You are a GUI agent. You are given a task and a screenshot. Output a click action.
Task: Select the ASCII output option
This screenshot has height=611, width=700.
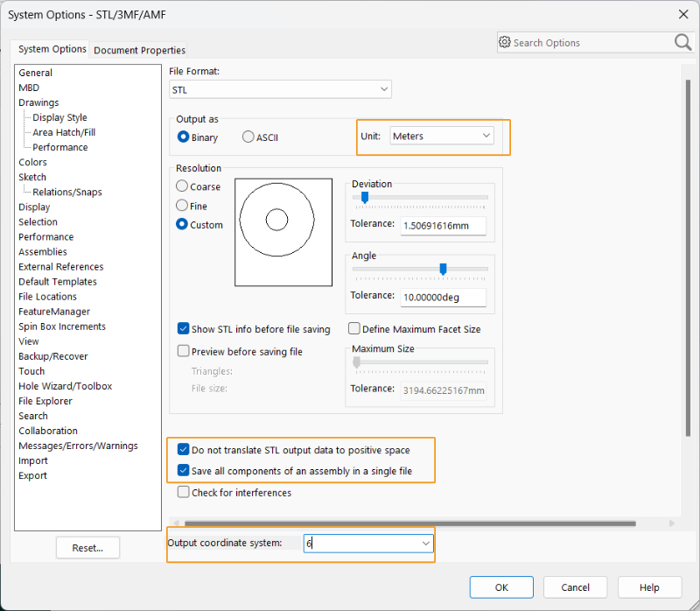pos(248,137)
